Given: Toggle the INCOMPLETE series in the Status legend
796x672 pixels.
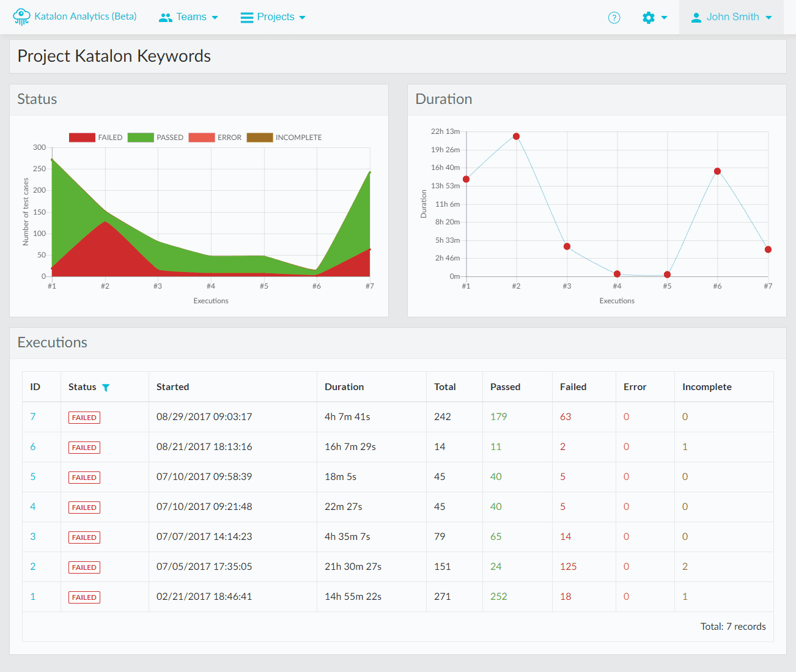Looking at the screenshot, I should (x=284, y=137).
